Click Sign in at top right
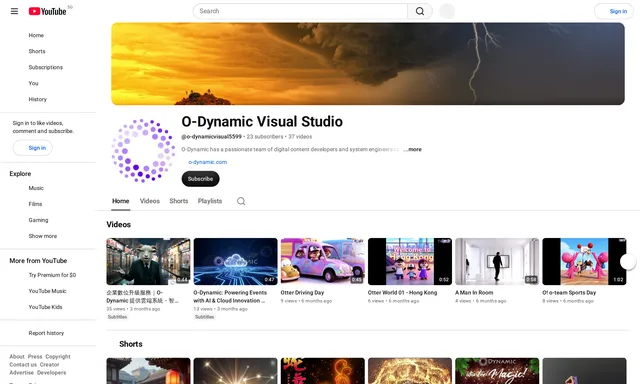This screenshot has width=640, height=384. (x=614, y=11)
